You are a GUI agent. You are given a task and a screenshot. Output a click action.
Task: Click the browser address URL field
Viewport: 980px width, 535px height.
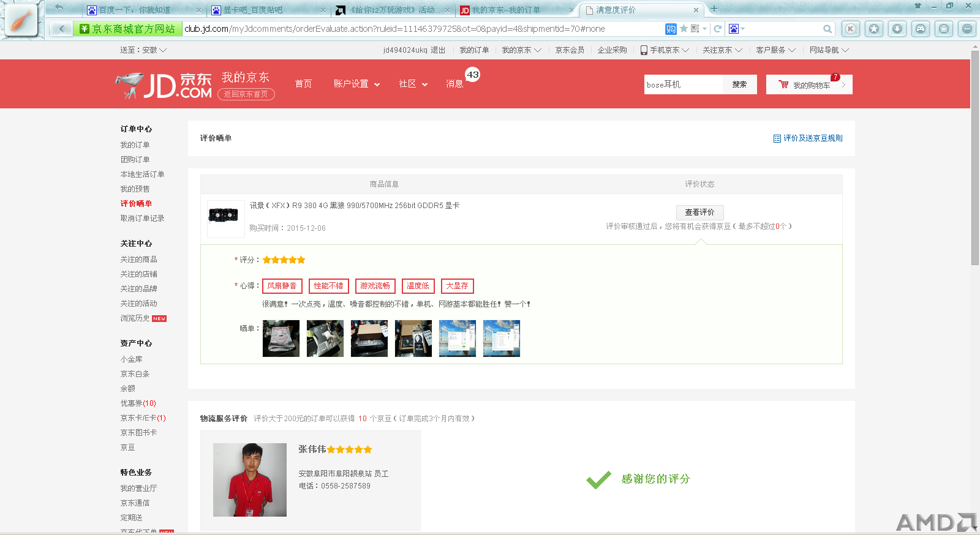[x=424, y=29]
